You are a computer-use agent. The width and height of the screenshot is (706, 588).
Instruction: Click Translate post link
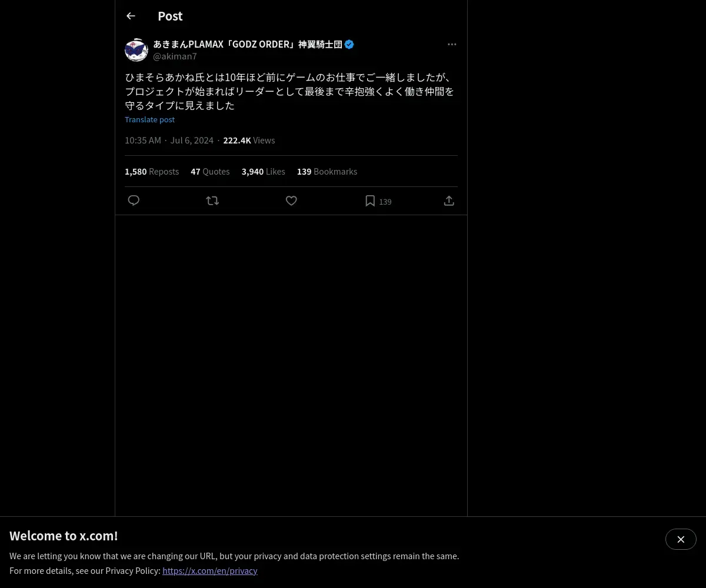[x=149, y=119]
